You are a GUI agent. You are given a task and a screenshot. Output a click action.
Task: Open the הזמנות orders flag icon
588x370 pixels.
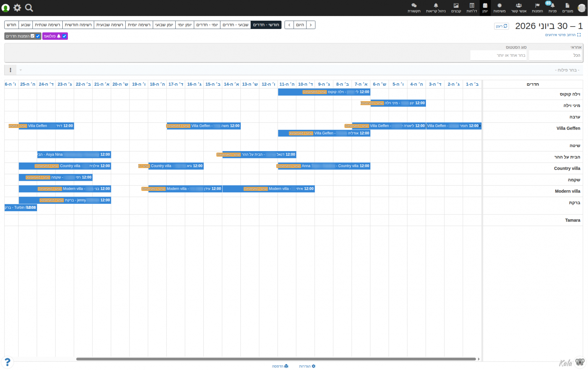click(537, 8)
